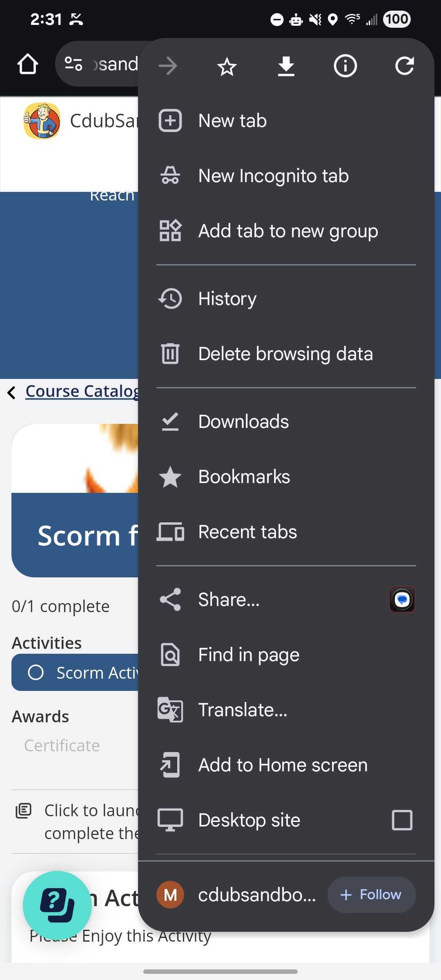Open Recent tabs menu entry
441x980 pixels.
(x=286, y=532)
